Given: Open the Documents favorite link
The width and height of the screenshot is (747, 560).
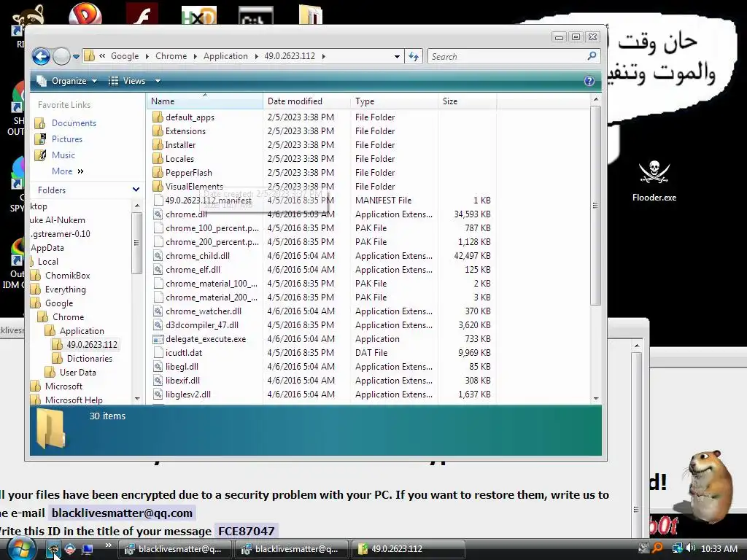Looking at the screenshot, I should (x=74, y=122).
